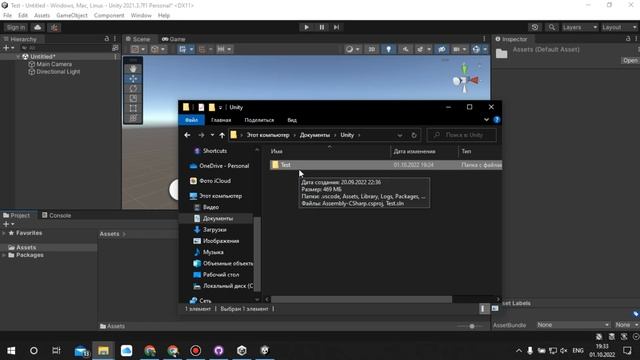This screenshot has width=640, height=360.
Task: Open the Gizmos dropdown in Scene view
Action: coord(485,49)
